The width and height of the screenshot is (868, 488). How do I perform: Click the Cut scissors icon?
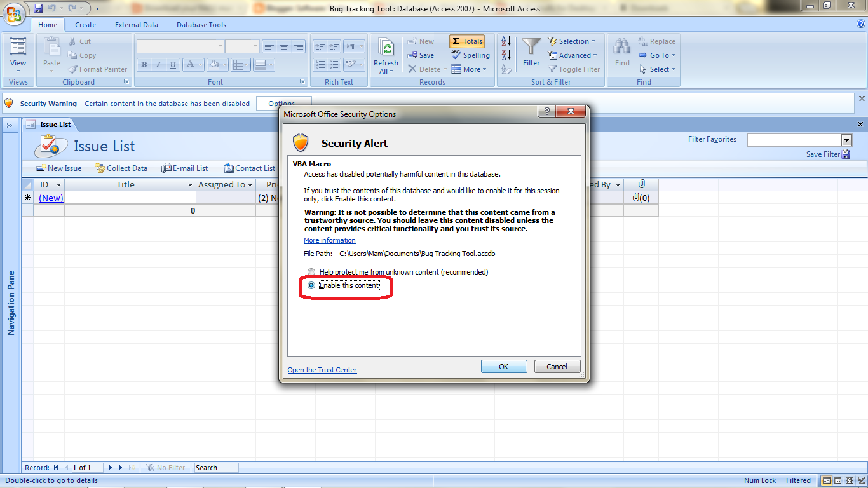pos(72,41)
